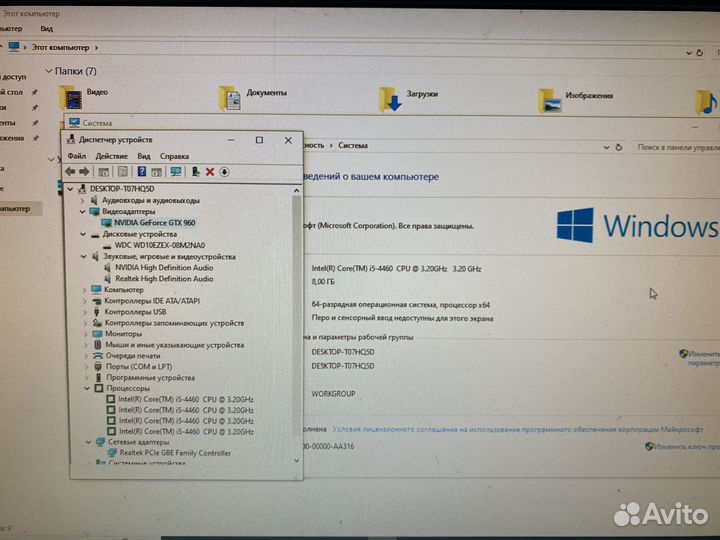This screenshot has width=720, height=540.
Task: Collapse the DESKTOP-T07HQ5D root node
Action: 71,189
